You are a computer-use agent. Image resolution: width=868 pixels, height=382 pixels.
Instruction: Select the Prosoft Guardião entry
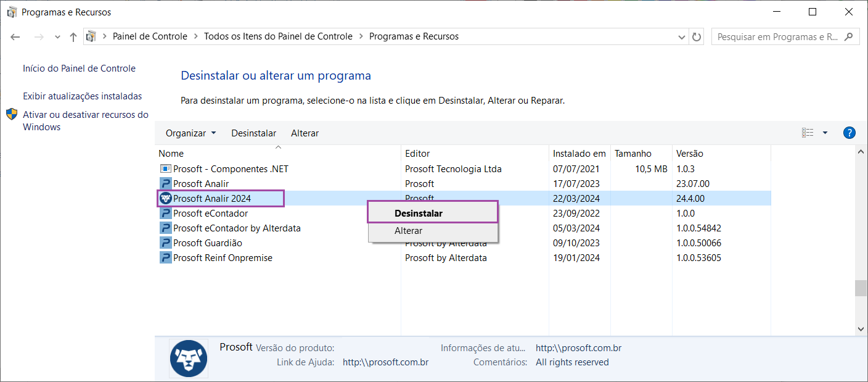click(208, 243)
